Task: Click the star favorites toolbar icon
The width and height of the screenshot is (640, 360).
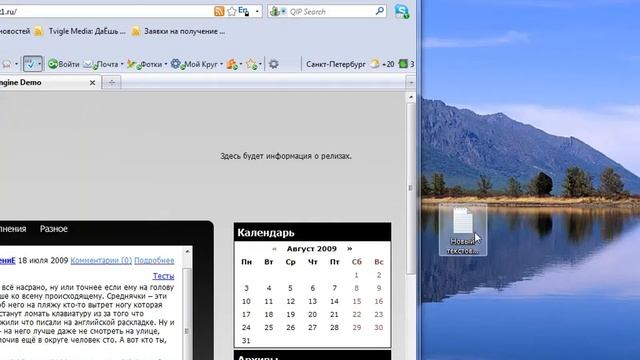Action: (251, 64)
